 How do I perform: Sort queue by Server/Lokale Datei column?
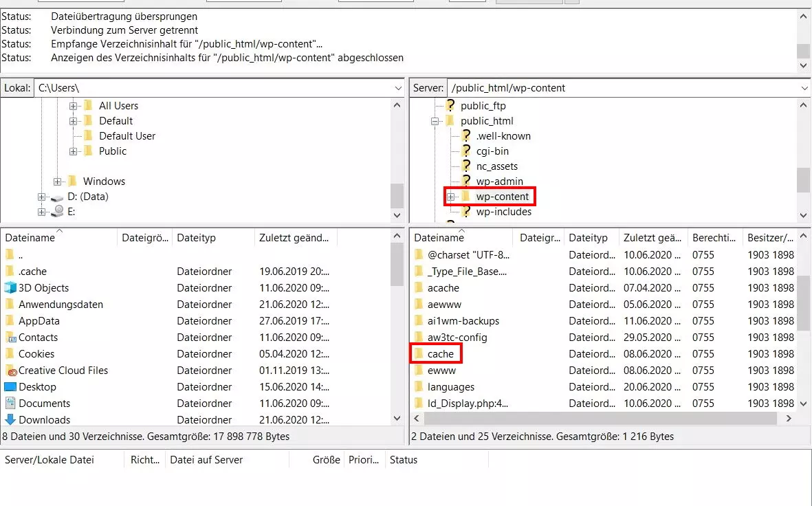pyautogui.click(x=62, y=460)
